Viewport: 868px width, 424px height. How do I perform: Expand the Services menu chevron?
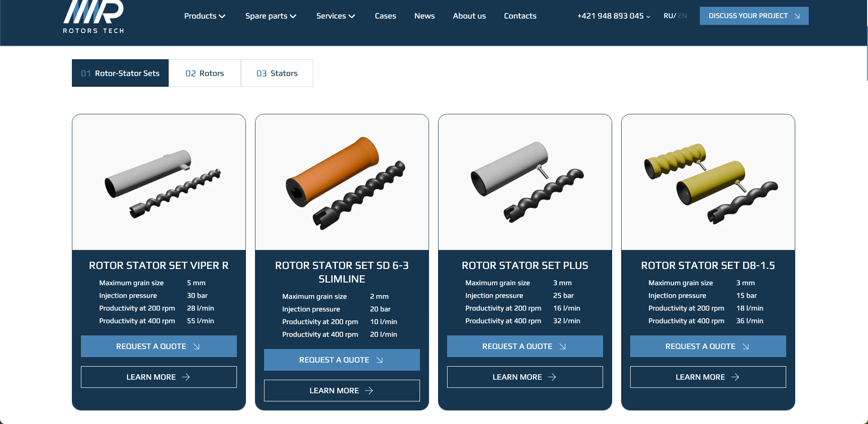point(352,16)
